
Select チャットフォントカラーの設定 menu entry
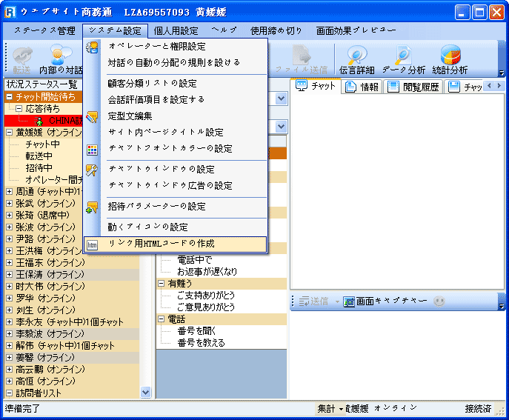pyautogui.click(x=170, y=148)
